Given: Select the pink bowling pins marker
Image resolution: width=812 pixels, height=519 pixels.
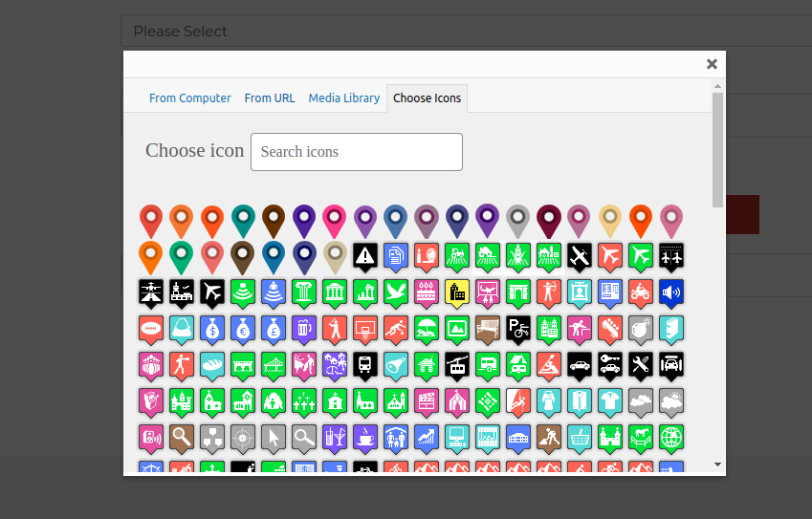Looking at the screenshot, I should pyautogui.click(x=151, y=365).
